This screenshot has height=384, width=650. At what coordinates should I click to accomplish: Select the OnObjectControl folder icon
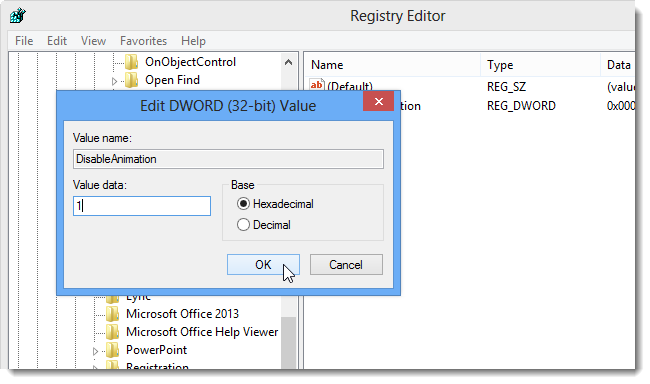(131, 62)
